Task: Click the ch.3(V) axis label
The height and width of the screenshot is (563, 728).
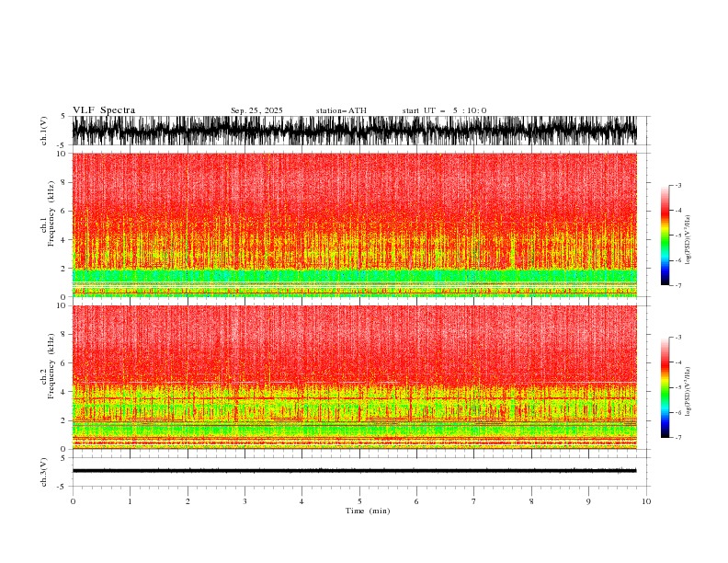Action: tap(44, 472)
